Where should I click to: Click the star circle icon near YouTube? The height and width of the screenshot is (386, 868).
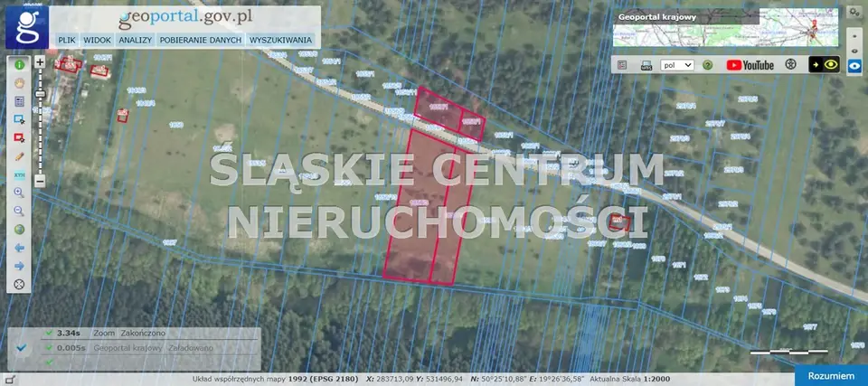(x=791, y=64)
